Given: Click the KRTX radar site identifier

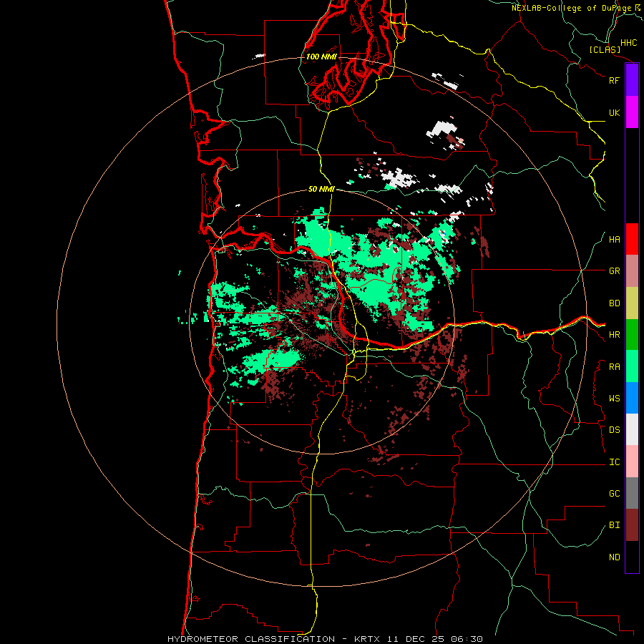Looking at the screenshot, I should click(367, 639).
